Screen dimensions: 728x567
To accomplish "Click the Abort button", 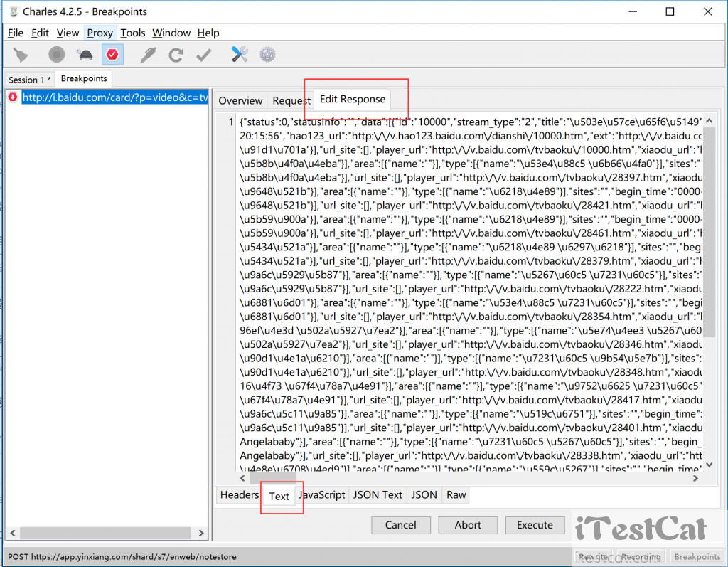I will click(468, 525).
